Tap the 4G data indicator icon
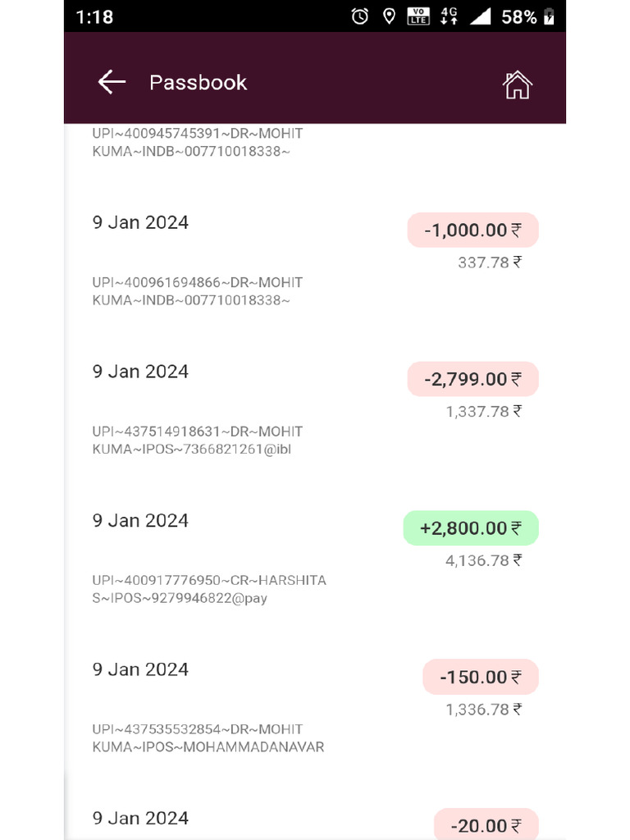 click(449, 16)
